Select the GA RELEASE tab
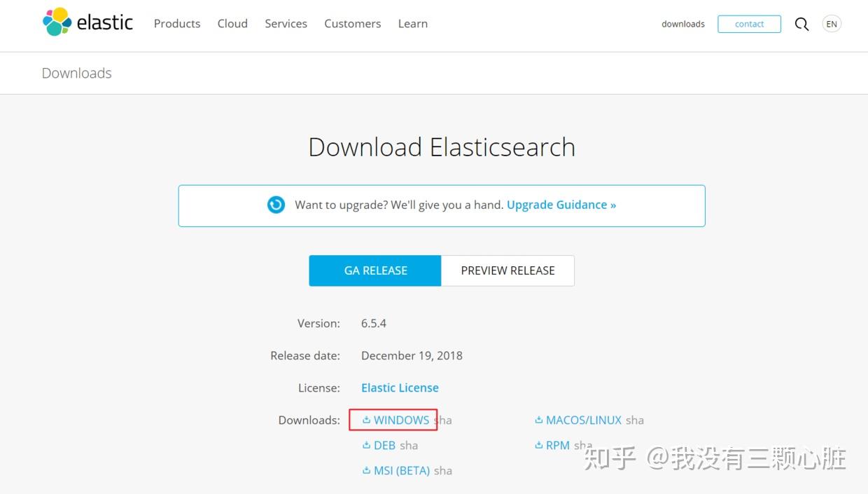The width and height of the screenshot is (868, 494). (x=375, y=270)
